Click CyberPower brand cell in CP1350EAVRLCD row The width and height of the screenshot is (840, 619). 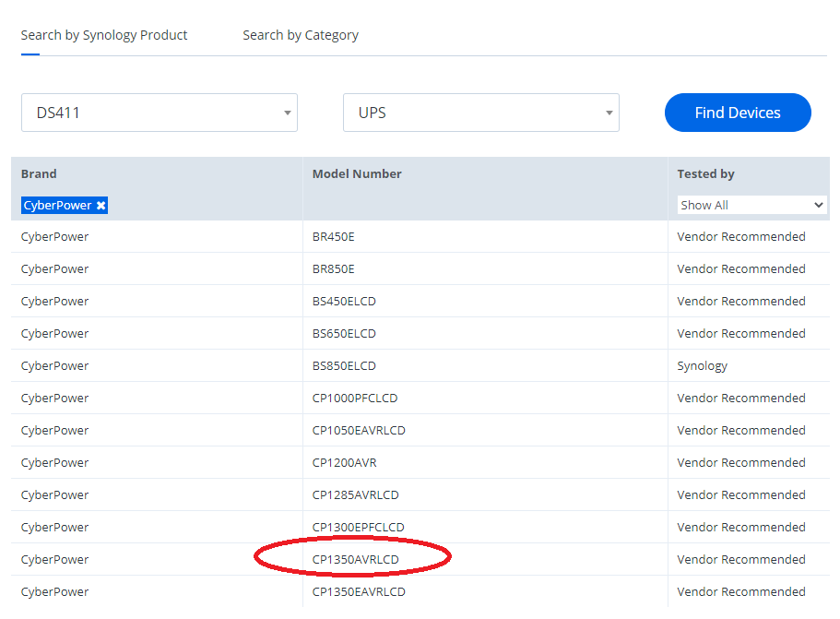[54, 591]
